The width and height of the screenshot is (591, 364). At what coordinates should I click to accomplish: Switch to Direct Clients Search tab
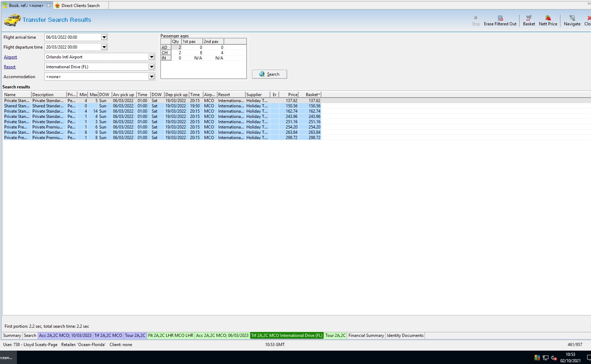80,5
